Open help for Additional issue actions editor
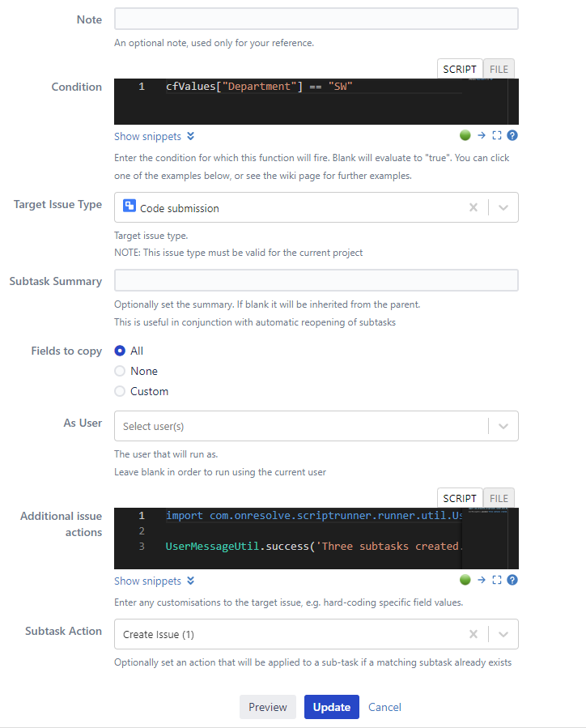 click(512, 580)
